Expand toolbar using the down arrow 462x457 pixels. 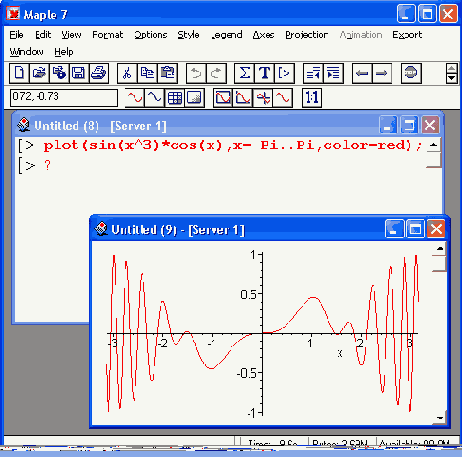point(452,79)
